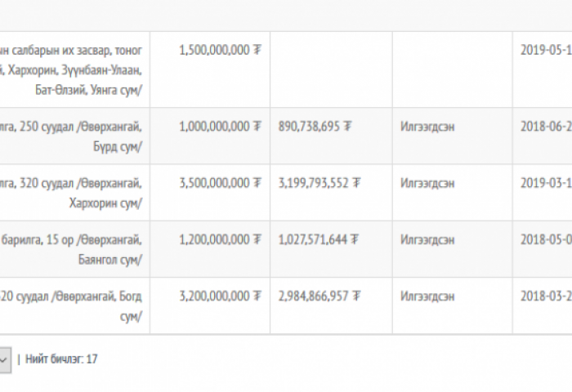This screenshot has width=572, height=392.
Task: Click 'Илгээгдсэн' status in the Бүрд сум row
Action: 427,127
